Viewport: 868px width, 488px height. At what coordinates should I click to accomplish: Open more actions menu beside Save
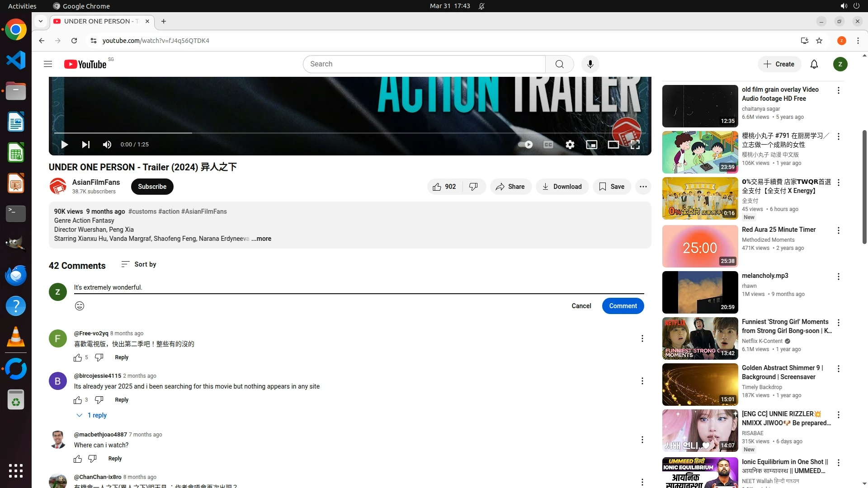click(643, 187)
